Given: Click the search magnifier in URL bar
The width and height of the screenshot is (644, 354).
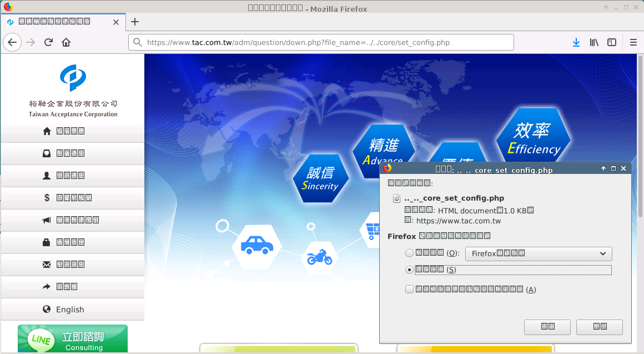Looking at the screenshot, I should click(x=138, y=42).
